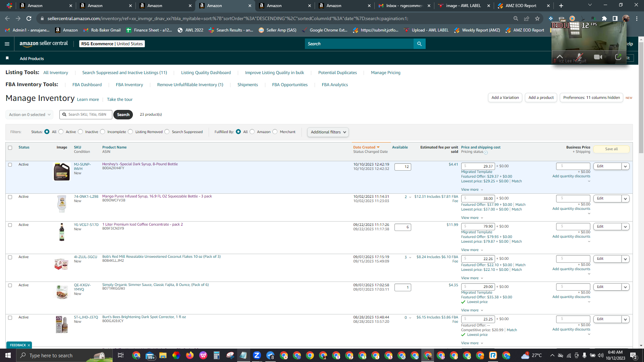Select all rows with the header checkbox

click(x=10, y=148)
